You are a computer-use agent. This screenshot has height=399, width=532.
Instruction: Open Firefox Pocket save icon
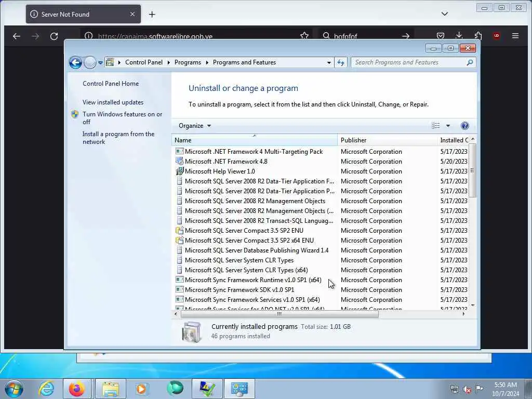point(441,36)
